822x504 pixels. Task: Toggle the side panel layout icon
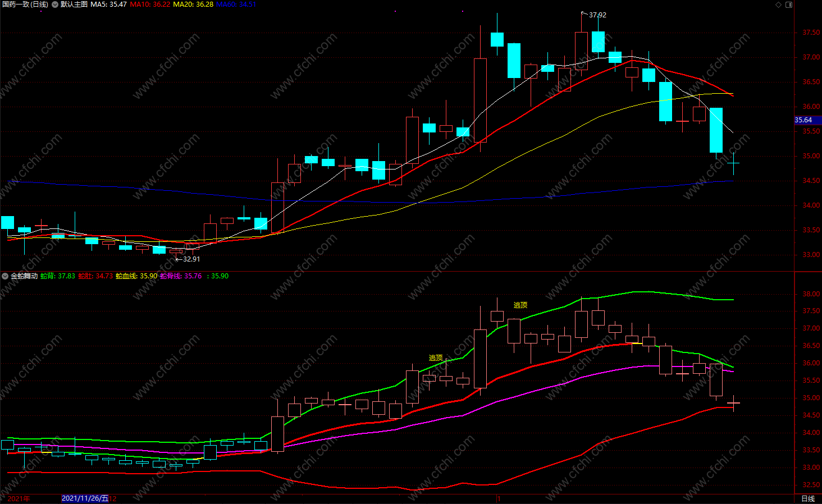[789, 4]
